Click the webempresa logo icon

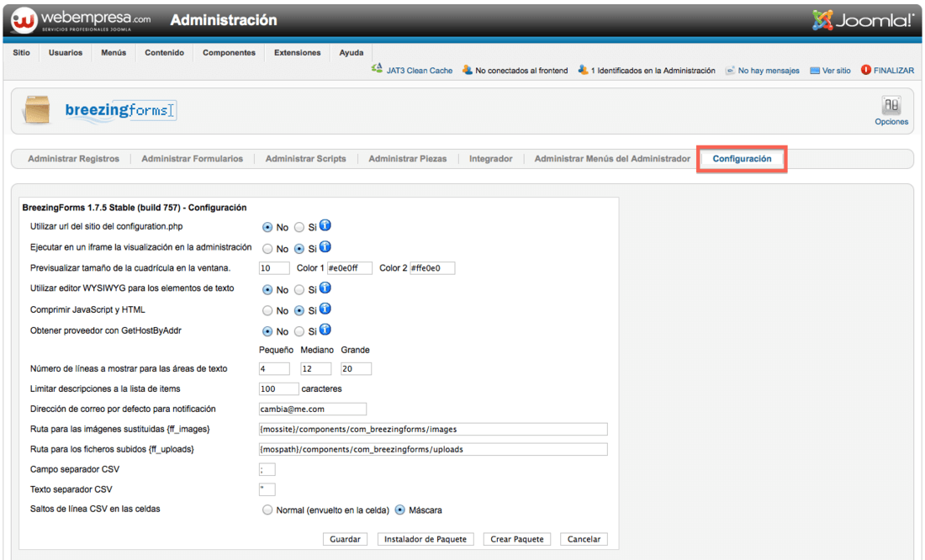pyautogui.click(x=24, y=19)
